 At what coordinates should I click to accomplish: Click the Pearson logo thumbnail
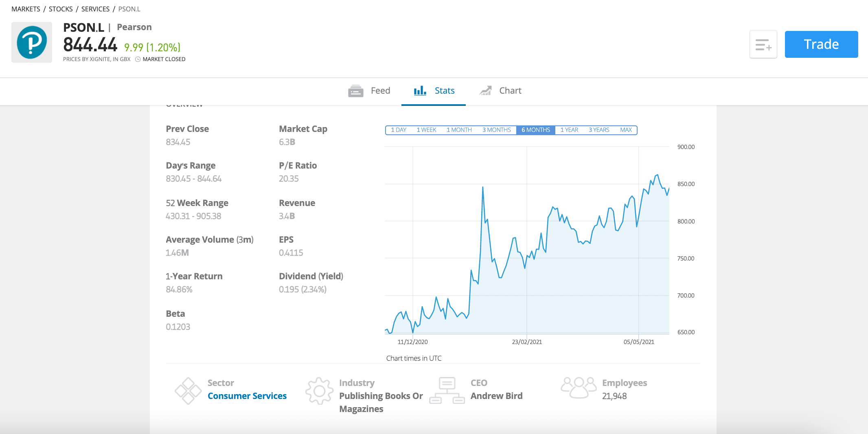32,42
